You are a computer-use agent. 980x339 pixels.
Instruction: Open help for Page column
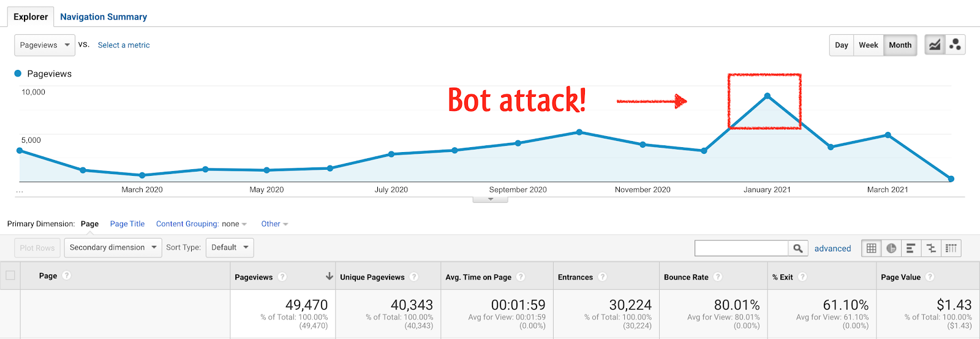pos(67,276)
